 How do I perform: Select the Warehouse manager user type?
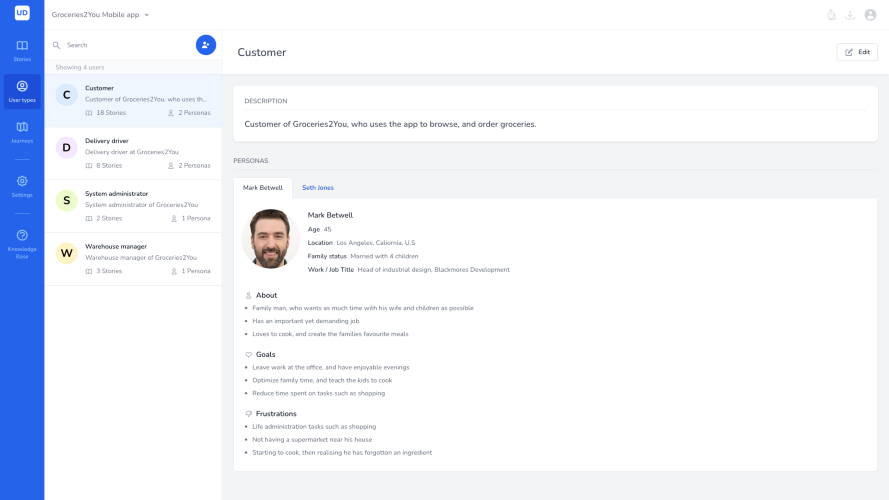(133, 259)
